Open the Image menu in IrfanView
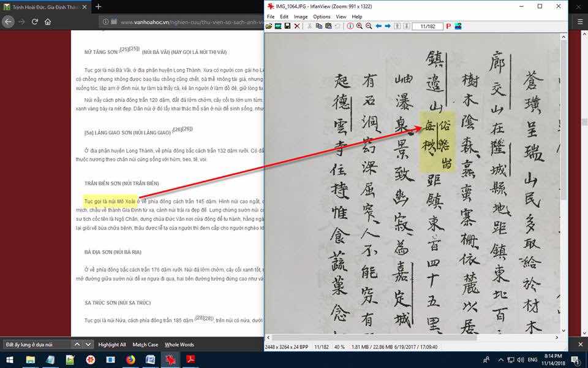The width and height of the screenshot is (588, 368). tap(300, 17)
